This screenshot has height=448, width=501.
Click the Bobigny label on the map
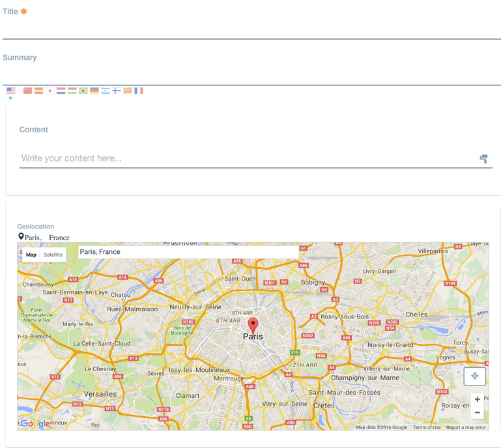(313, 282)
